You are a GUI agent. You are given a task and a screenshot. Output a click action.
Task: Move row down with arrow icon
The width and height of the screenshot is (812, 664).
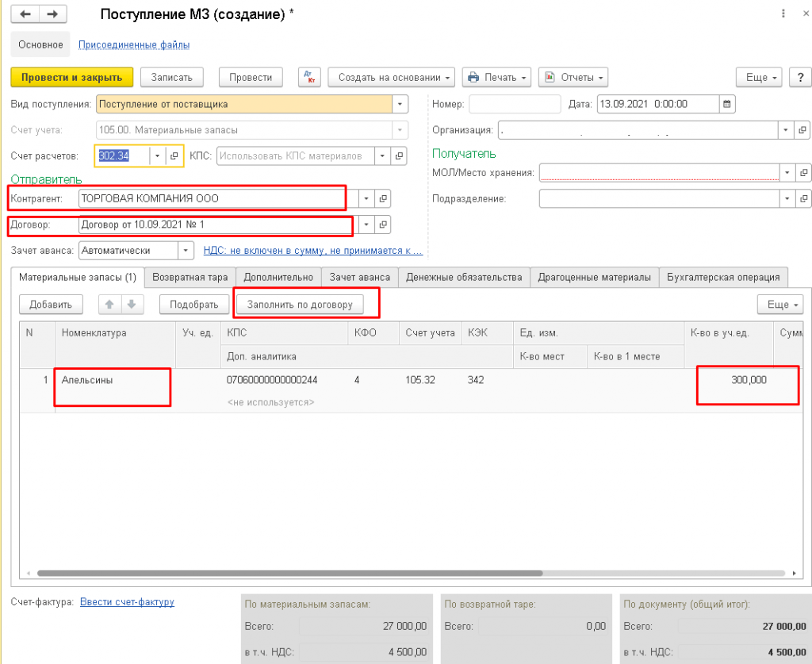click(131, 304)
